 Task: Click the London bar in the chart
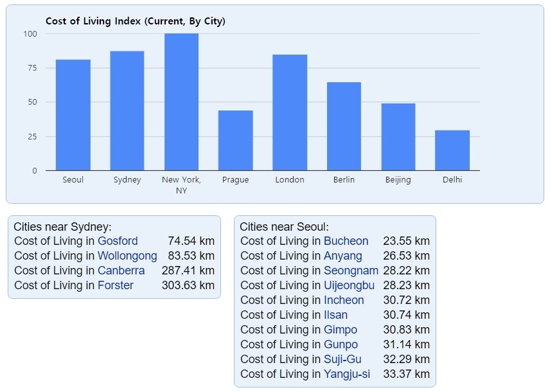pos(290,112)
